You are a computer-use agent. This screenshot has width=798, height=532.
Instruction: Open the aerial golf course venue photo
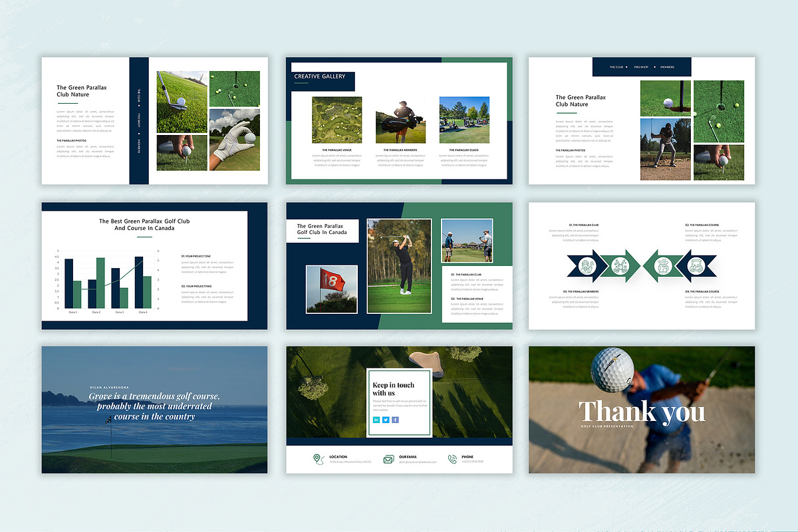tap(336, 120)
